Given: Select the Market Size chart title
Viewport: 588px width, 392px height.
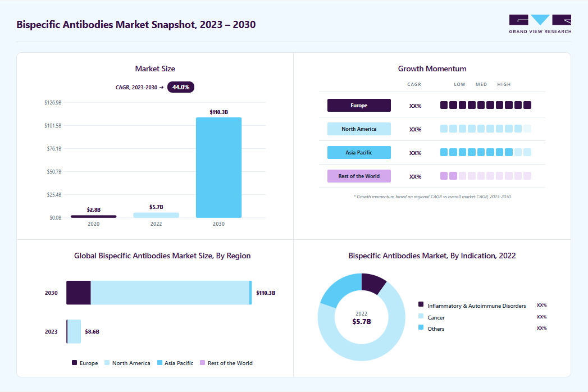Looking at the screenshot, I should [155, 69].
